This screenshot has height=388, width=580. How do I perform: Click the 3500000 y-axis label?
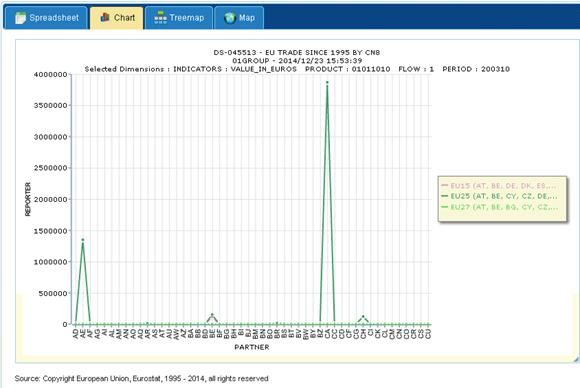pos(51,105)
